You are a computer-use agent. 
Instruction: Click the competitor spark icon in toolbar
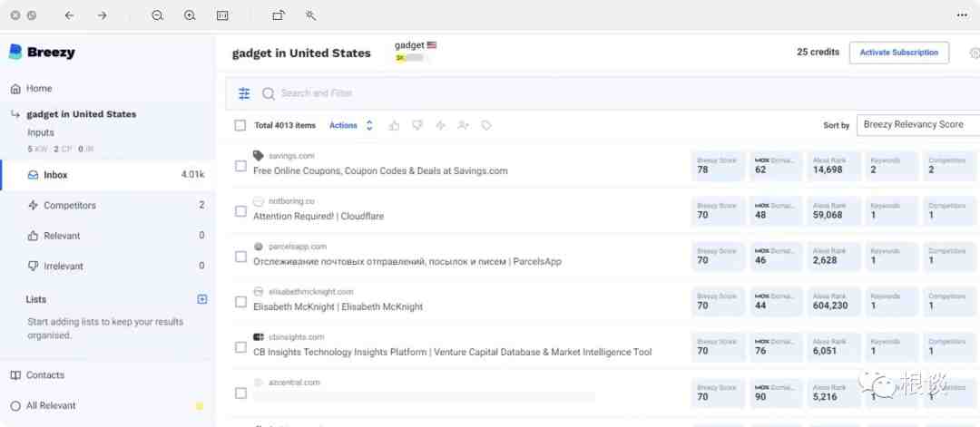pos(441,125)
